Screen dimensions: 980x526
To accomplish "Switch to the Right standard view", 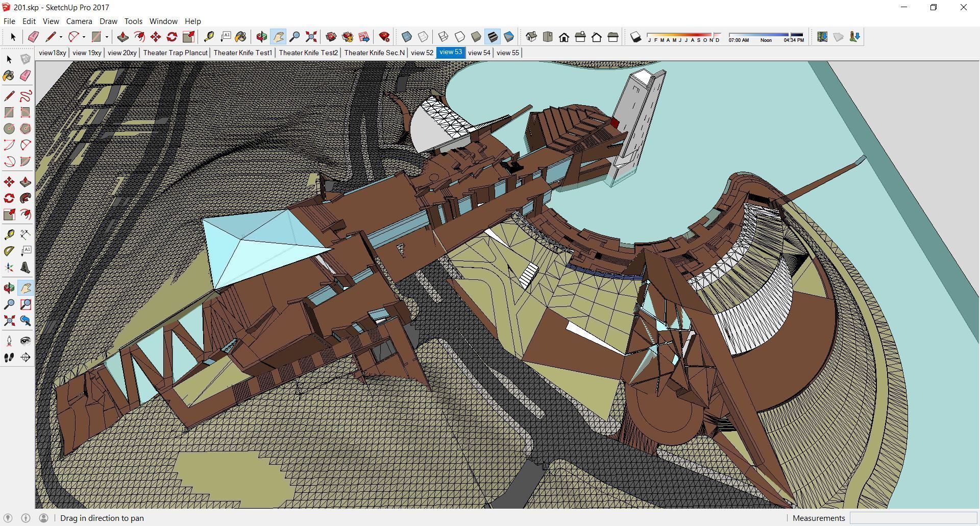I will click(x=580, y=37).
